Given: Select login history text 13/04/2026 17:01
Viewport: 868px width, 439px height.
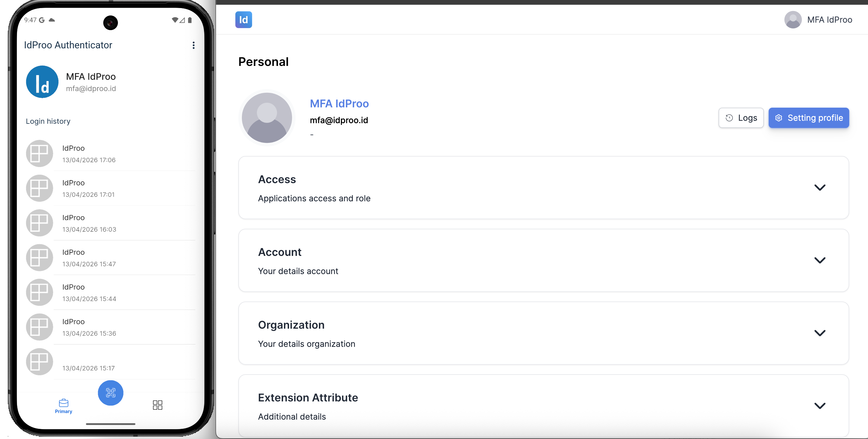Looking at the screenshot, I should pos(88,195).
